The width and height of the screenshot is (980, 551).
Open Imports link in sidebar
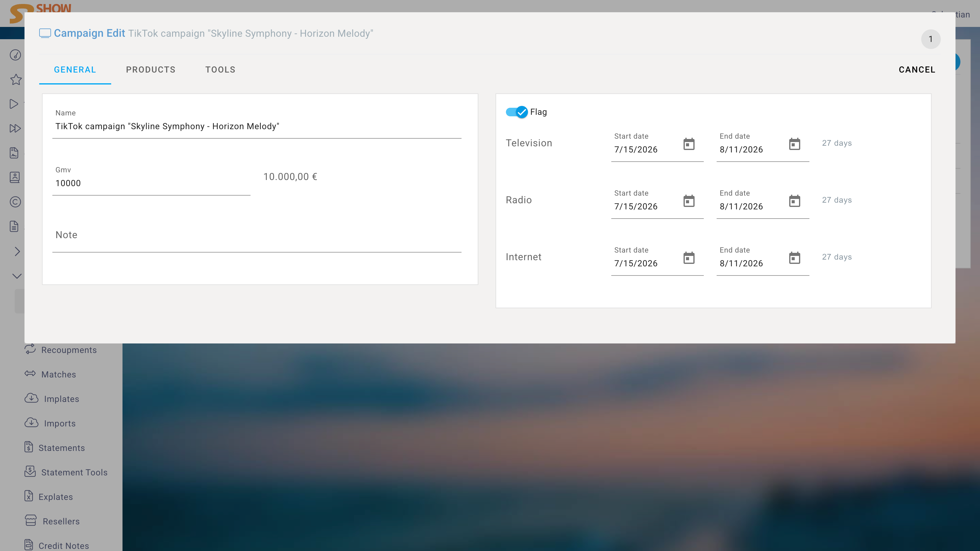60,424
